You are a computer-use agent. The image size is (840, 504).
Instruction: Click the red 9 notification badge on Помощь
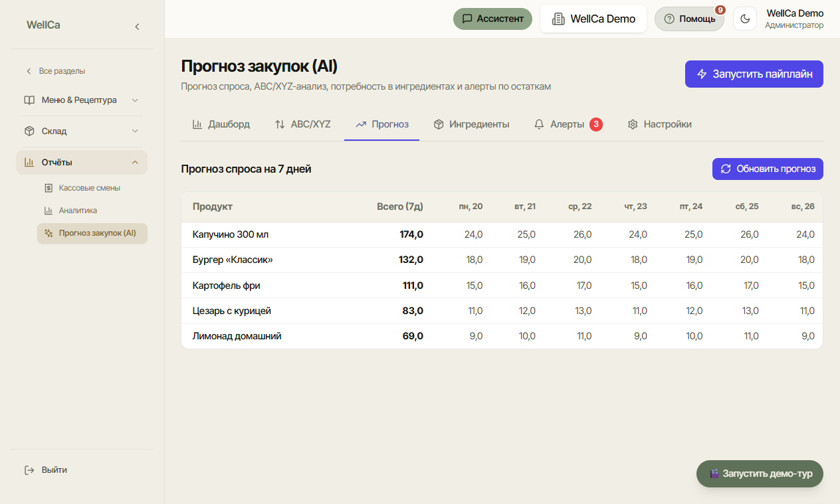(720, 10)
